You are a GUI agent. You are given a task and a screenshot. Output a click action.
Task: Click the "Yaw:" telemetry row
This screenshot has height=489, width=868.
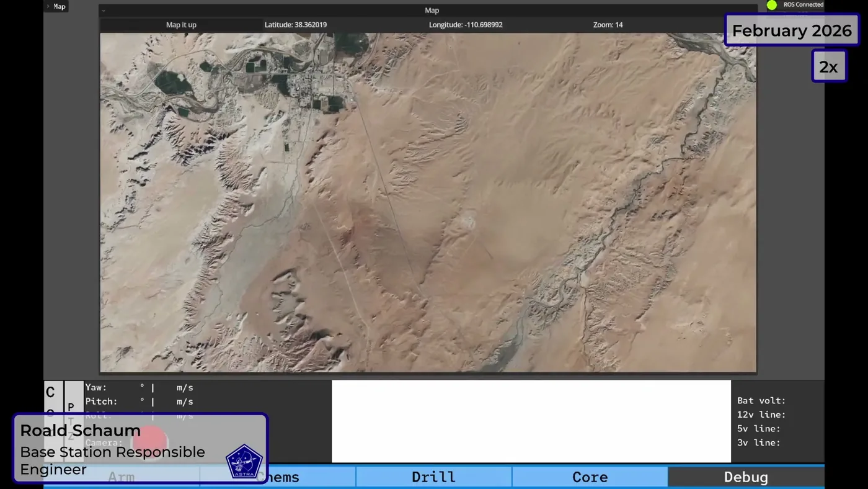pos(139,388)
